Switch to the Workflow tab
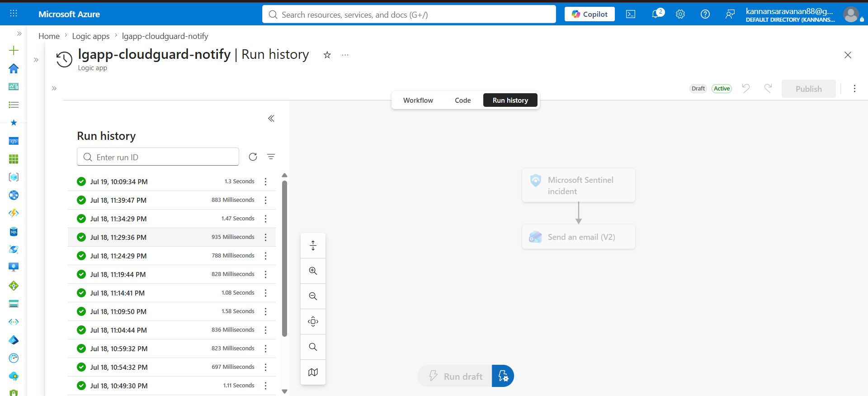The height and width of the screenshot is (396, 868). pyautogui.click(x=418, y=100)
